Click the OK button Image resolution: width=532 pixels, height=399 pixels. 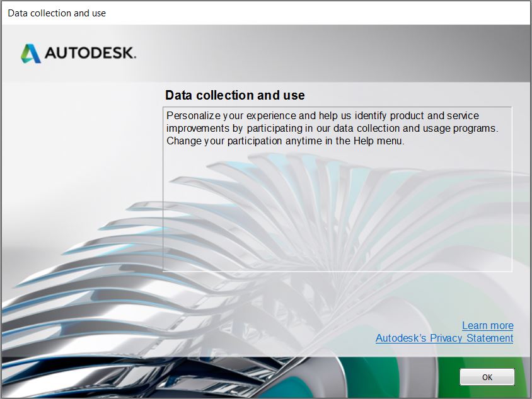[x=487, y=377]
